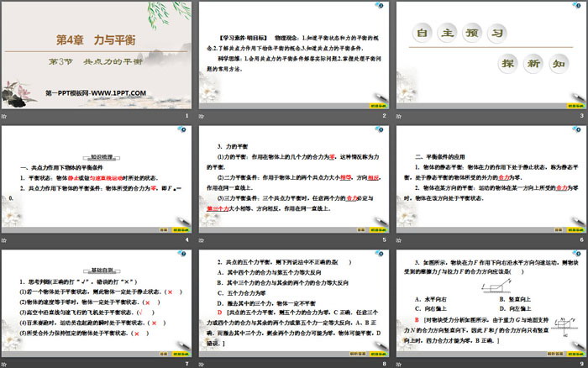The height and width of the screenshot is (368, 588).
Task: Click the transition star icon under slide 1
Action: tap(4, 115)
